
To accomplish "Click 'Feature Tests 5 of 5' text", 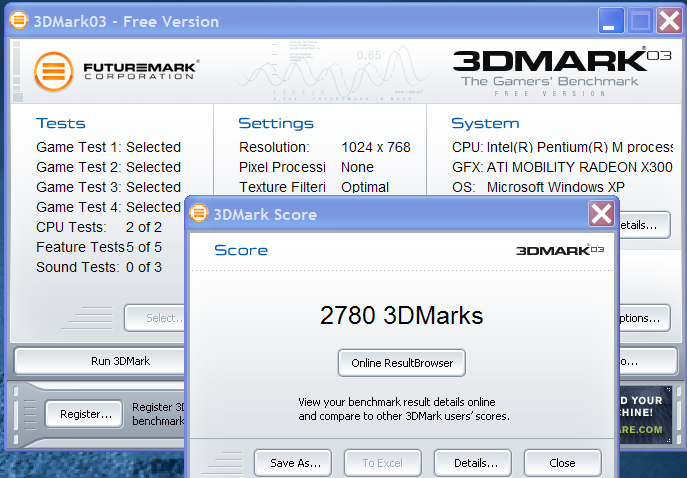I will pyautogui.click(x=99, y=247).
